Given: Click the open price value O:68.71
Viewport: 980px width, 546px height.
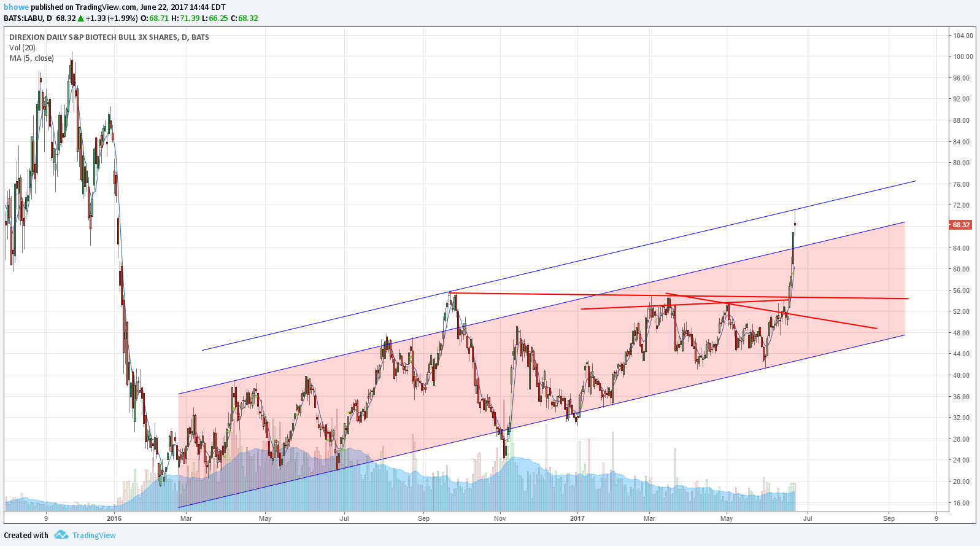Looking at the screenshot, I should click(x=155, y=18).
